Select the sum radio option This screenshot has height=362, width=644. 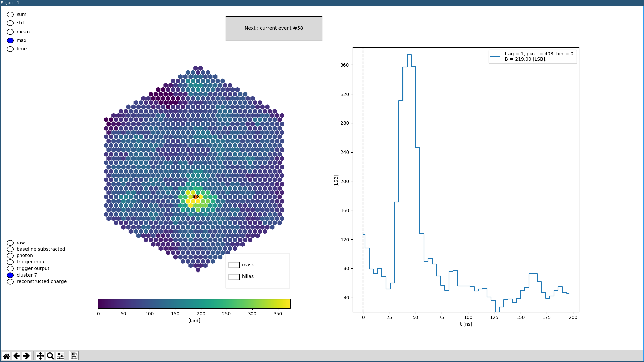(x=10, y=15)
